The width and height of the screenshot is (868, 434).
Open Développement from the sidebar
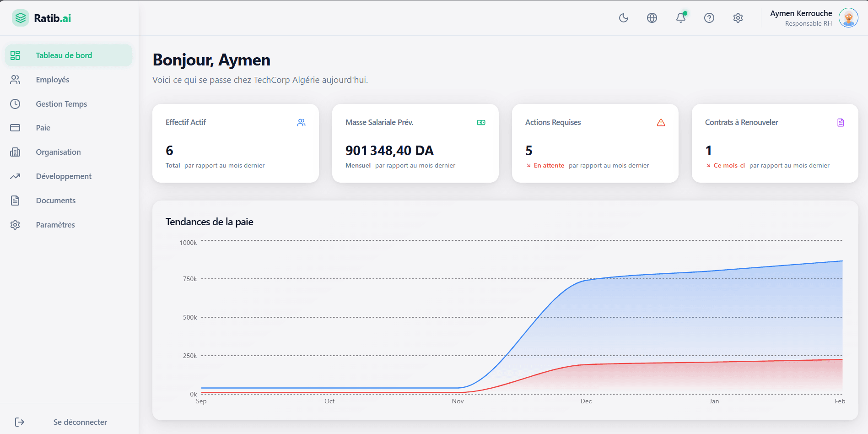(x=64, y=176)
